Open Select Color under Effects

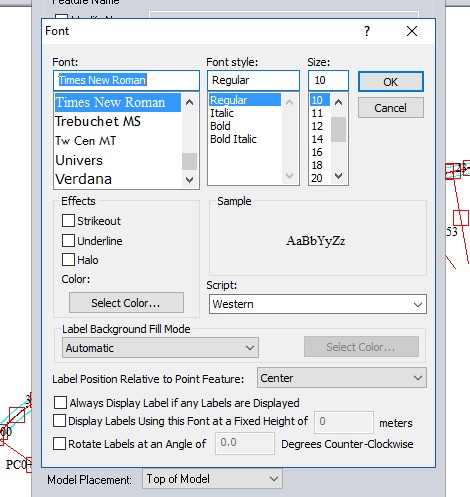tap(126, 303)
